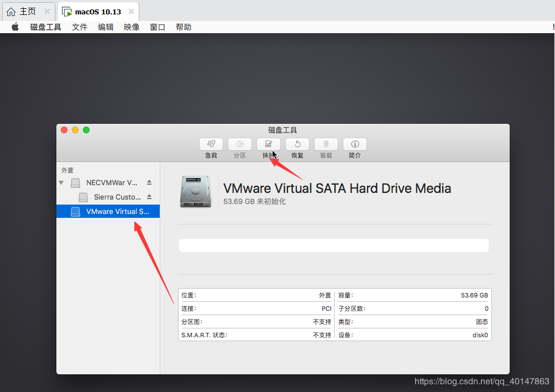Click the Restore (恢复) toolbar icon

[297, 144]
